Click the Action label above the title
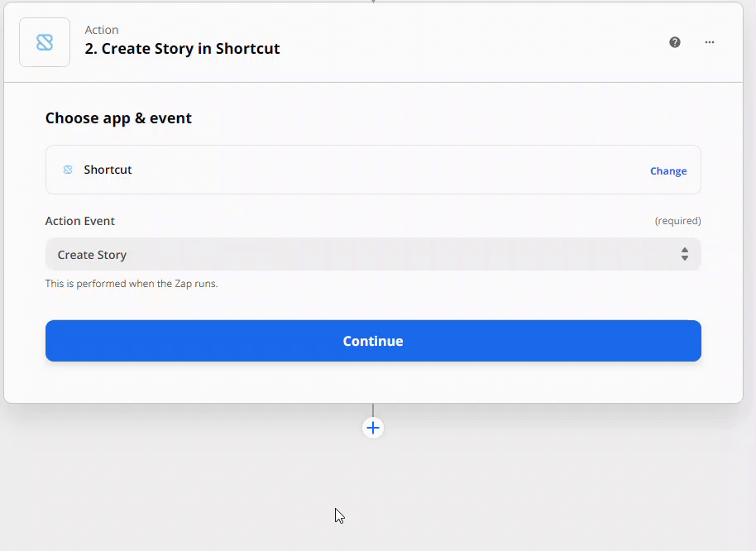Viewport: 756px width, 551px height. (x=102, y=30)
